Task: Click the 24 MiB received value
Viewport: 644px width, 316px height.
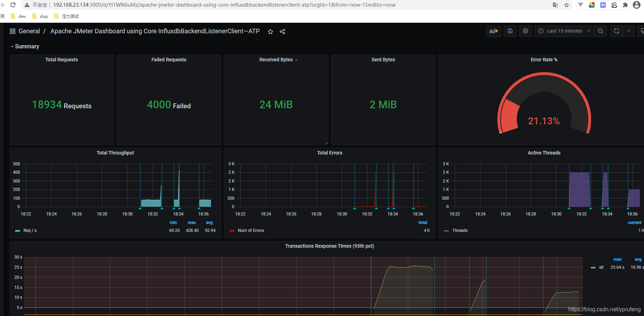Action: (x=276, y=105)
